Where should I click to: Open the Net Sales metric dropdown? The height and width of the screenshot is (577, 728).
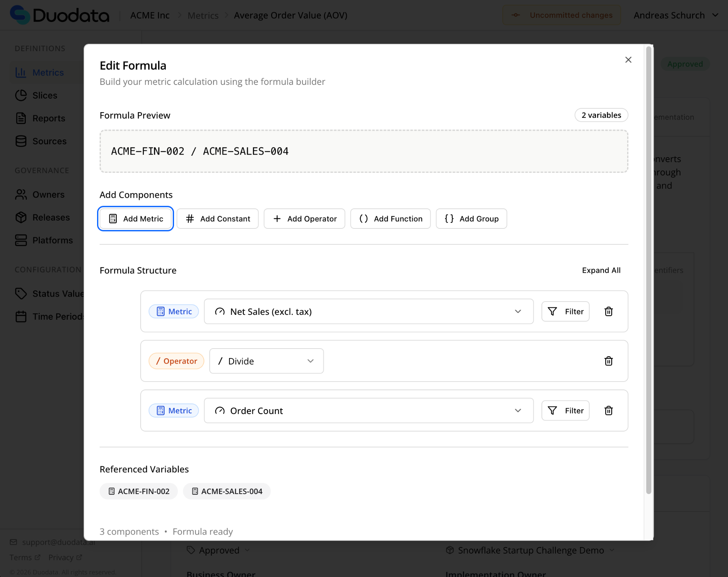[518, 311]
